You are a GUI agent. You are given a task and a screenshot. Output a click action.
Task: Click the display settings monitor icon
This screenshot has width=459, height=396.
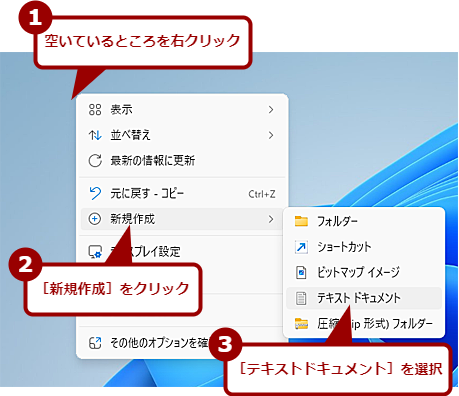pyautogui.click(x=95, y=252)
